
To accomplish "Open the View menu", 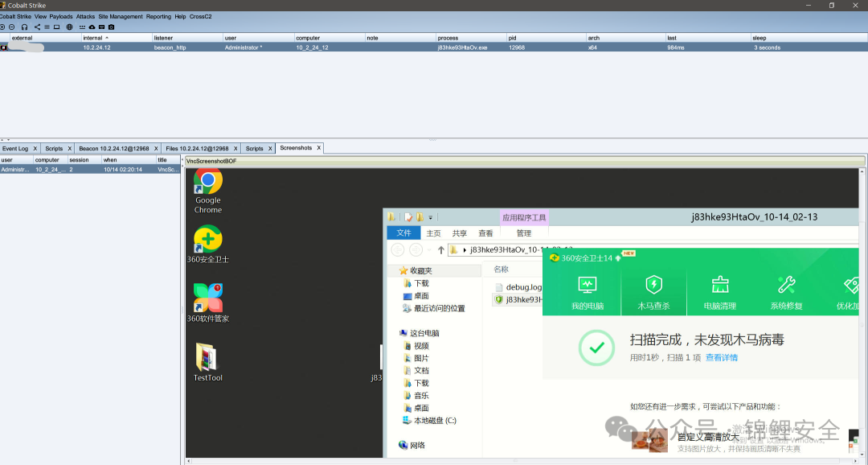I will (x=40, y=17).
